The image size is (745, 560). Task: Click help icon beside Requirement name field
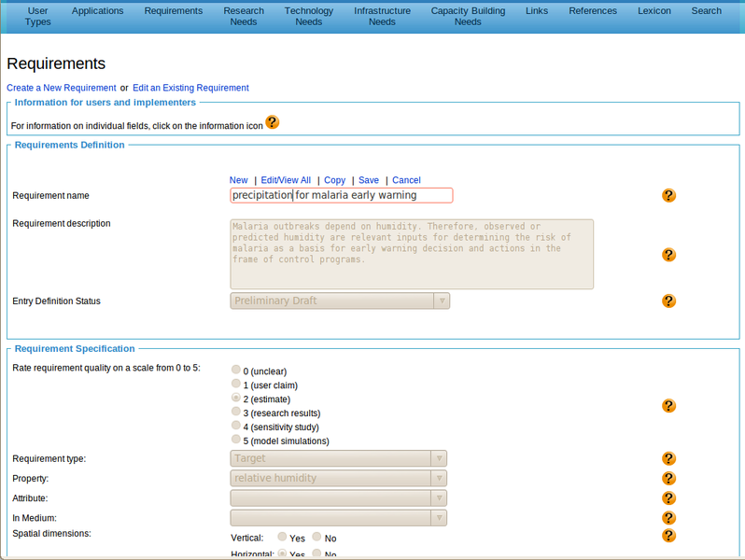(668, 195)
